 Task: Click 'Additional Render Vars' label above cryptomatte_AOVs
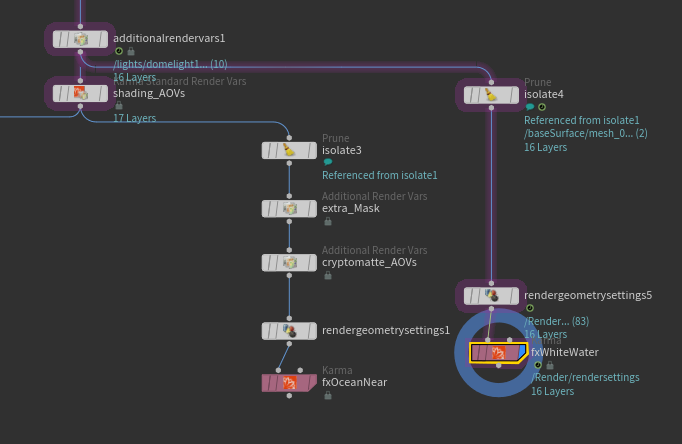[374, 250]
